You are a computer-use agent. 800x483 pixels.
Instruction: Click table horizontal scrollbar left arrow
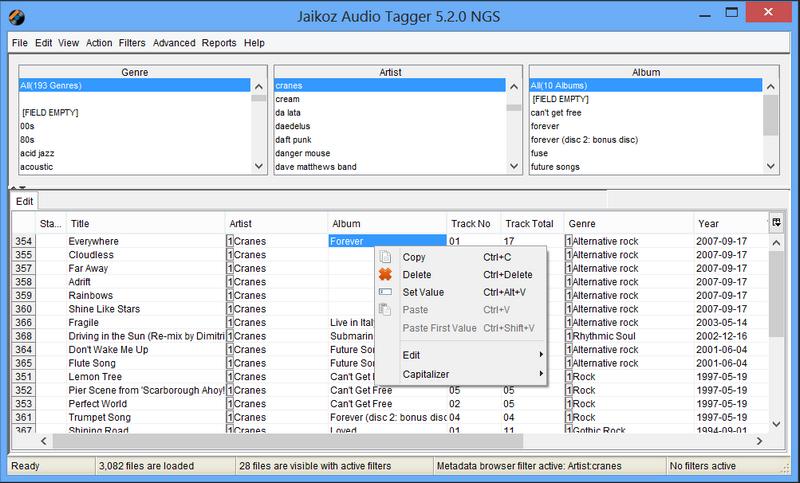click(x=44, y=441)
